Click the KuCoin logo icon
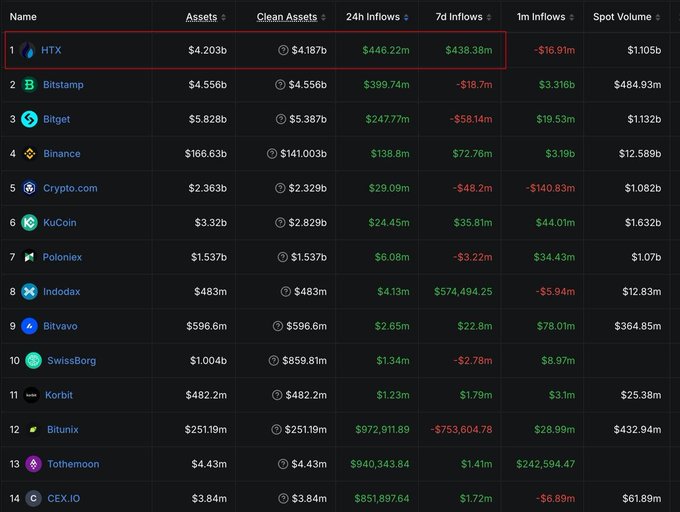Image resolution: width=680 pixels, height=512 pixels. tap(29, 223)
